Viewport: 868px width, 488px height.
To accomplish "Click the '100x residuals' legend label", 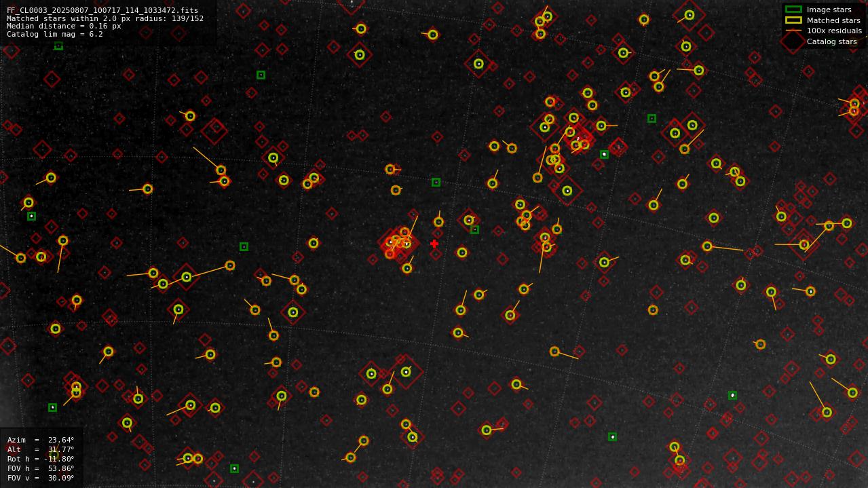I will 834,31.
